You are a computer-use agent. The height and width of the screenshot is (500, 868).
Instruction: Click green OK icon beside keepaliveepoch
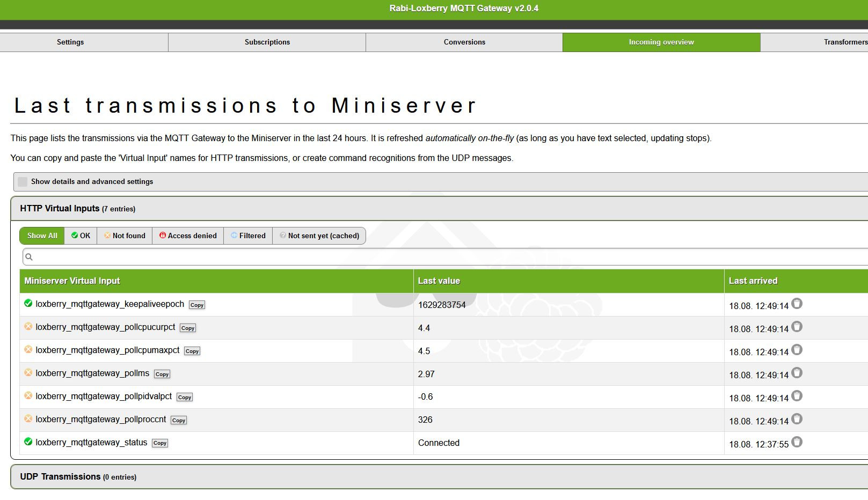pos(28,304)
